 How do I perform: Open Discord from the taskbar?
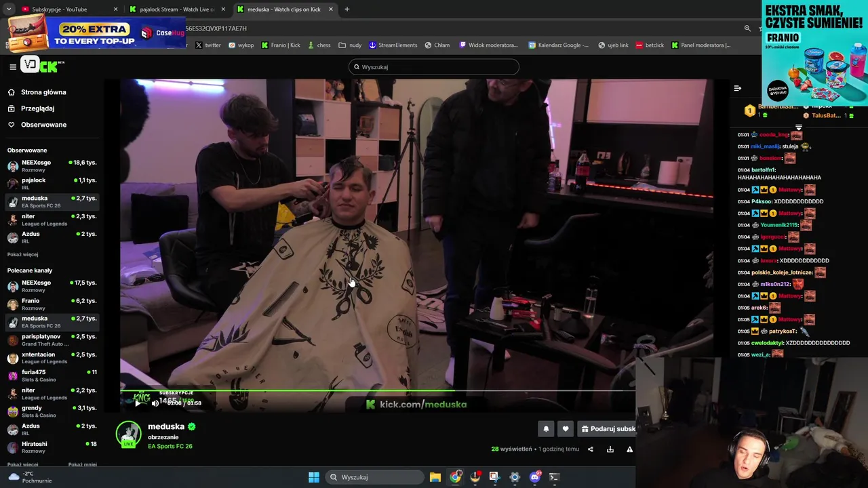click(534, 477)
